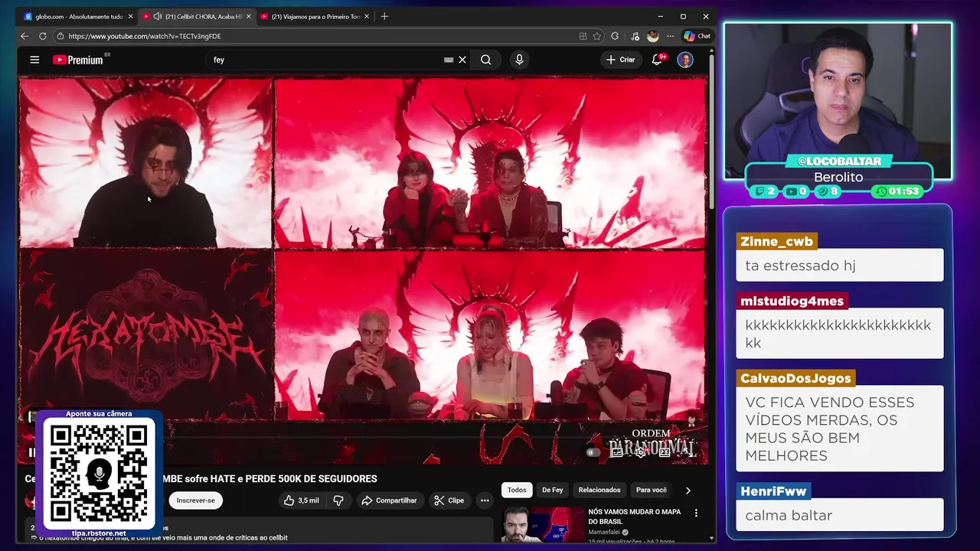Reload the page with browser refresh

point(43,36)
